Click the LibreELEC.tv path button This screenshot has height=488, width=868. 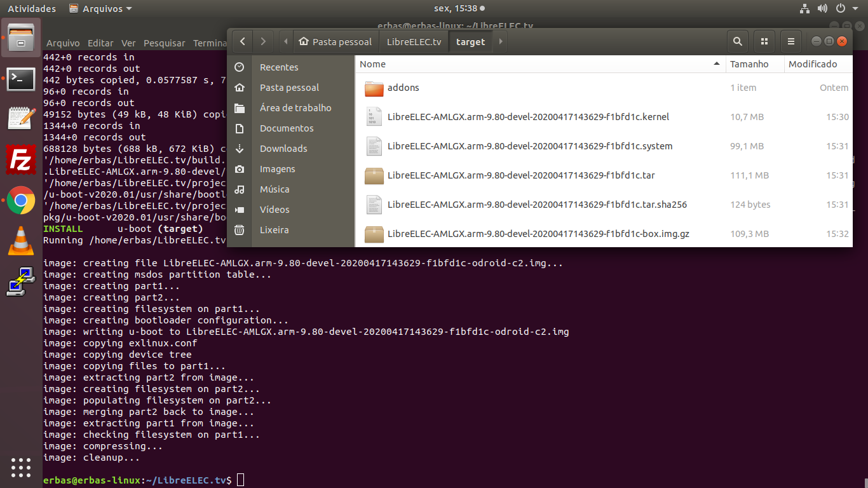[414, 41]
